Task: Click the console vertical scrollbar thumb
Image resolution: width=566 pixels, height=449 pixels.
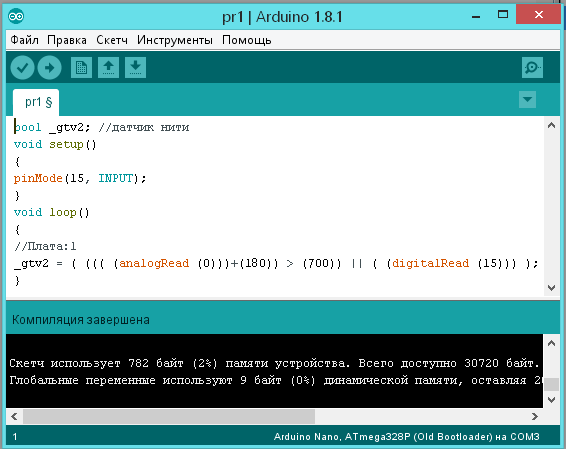Action: [551, 384]
